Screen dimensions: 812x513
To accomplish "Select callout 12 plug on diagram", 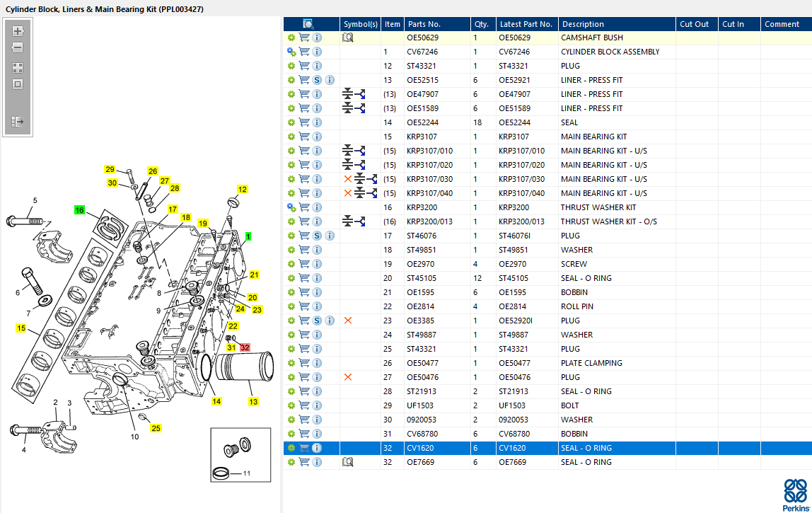I will (243, 189).
